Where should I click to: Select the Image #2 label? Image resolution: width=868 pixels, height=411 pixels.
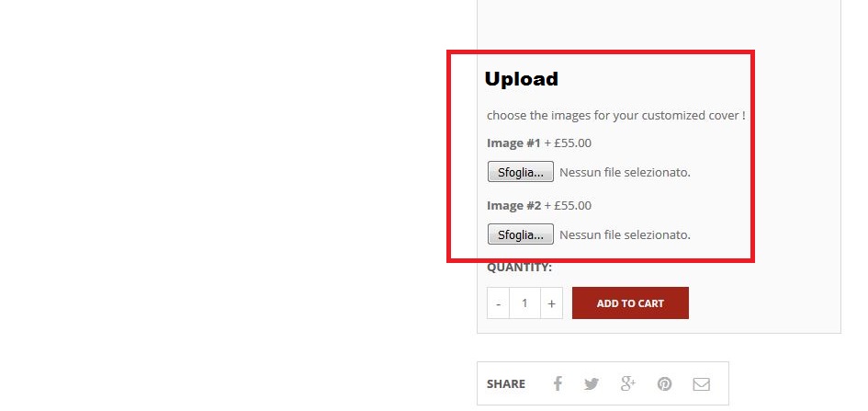(513, 206)
